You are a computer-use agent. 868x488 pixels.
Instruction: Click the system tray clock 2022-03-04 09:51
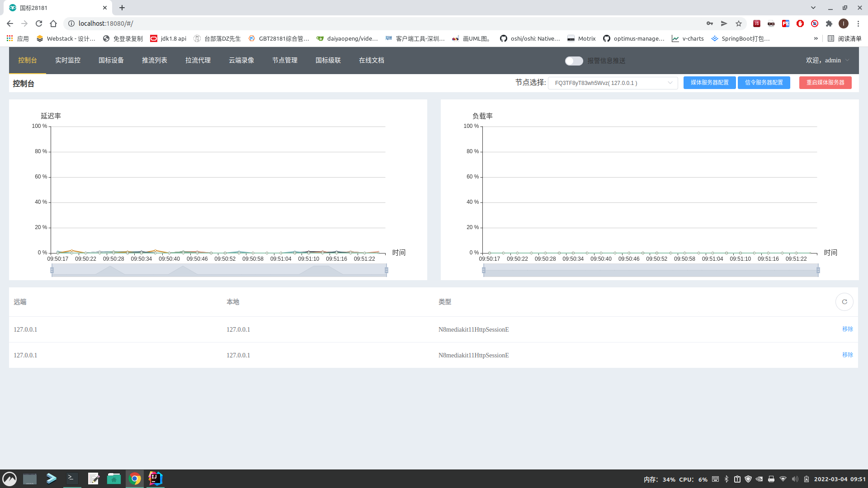[840, 479]
